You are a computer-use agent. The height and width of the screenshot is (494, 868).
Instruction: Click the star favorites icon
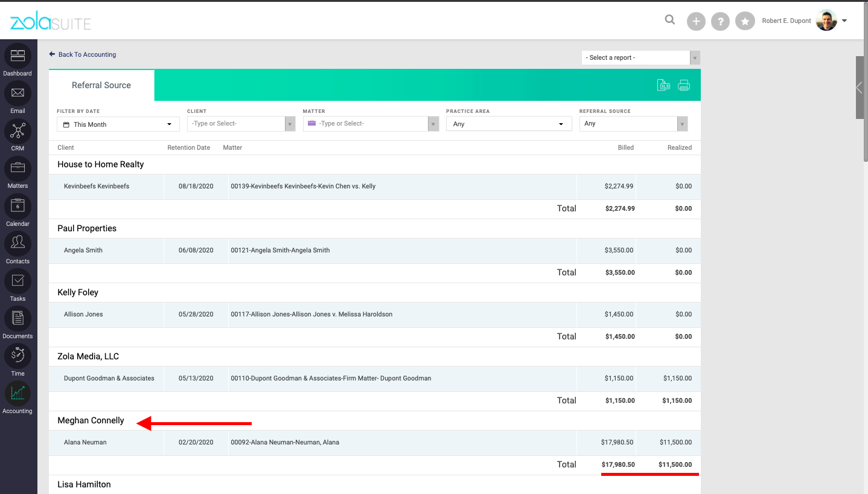tap(745, 22)
